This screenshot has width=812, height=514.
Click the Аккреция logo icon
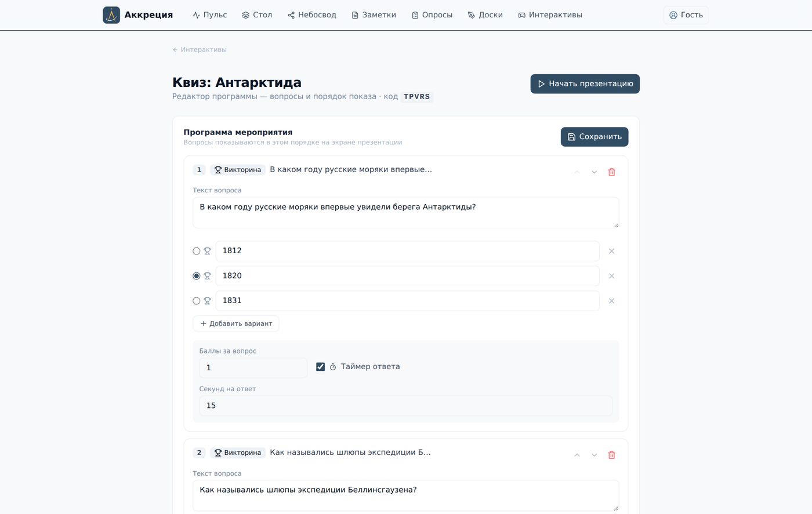coord(111,15)
